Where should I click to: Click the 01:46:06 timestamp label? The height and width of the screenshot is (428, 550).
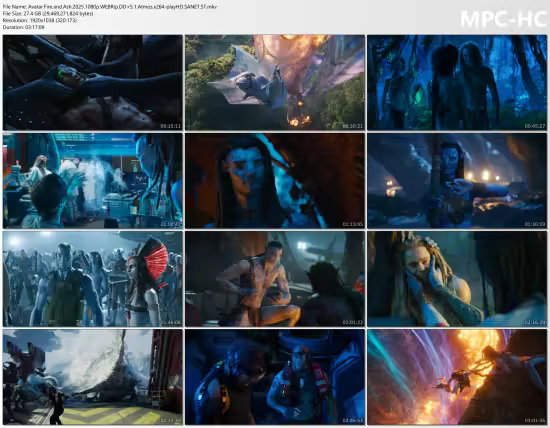click(x=171, y=322)
